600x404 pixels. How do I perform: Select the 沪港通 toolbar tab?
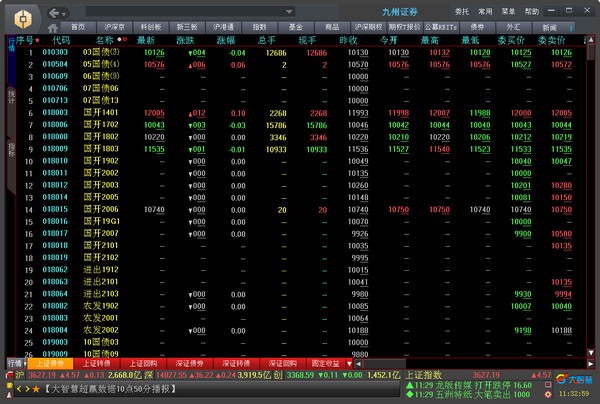[x=223, y=27]
